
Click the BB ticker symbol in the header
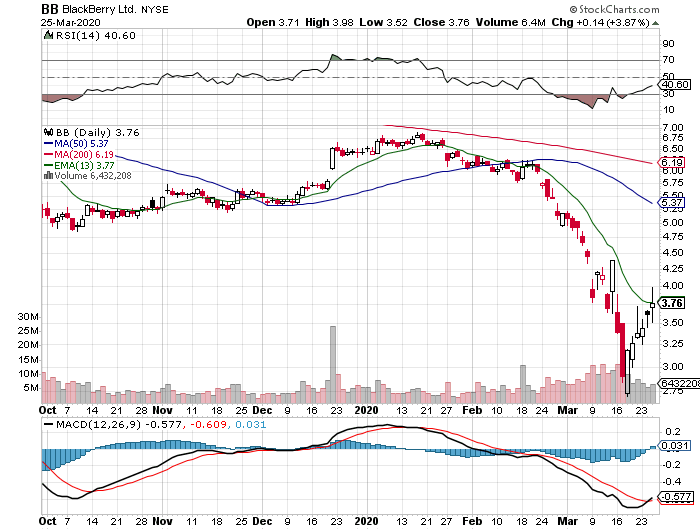51,7
